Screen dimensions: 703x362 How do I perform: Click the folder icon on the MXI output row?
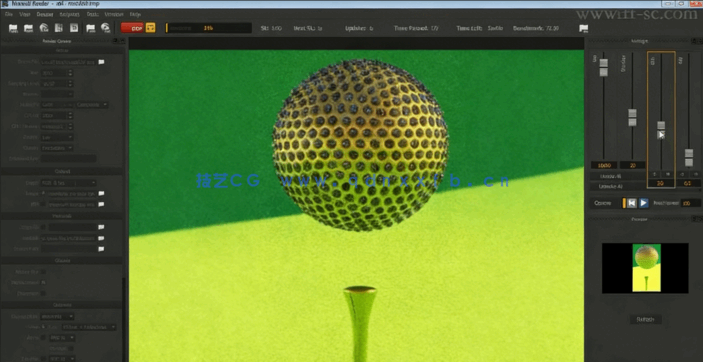[x=101, y=204]
